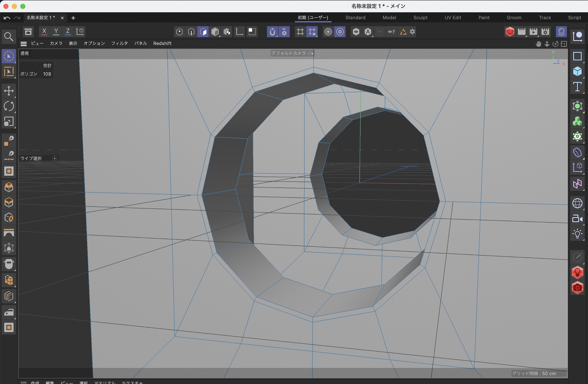Open the viewport hamburger menu
The height and width of the screenshot is (384, 588).
pos(24,44)
